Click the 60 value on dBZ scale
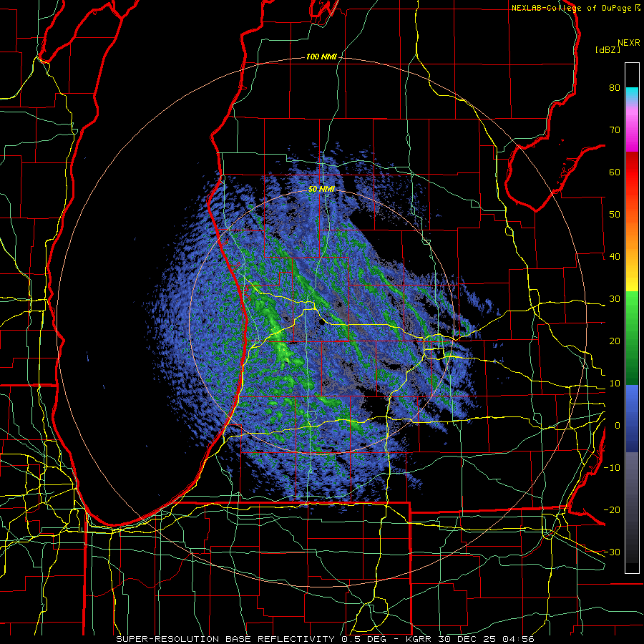 [615, 172]
